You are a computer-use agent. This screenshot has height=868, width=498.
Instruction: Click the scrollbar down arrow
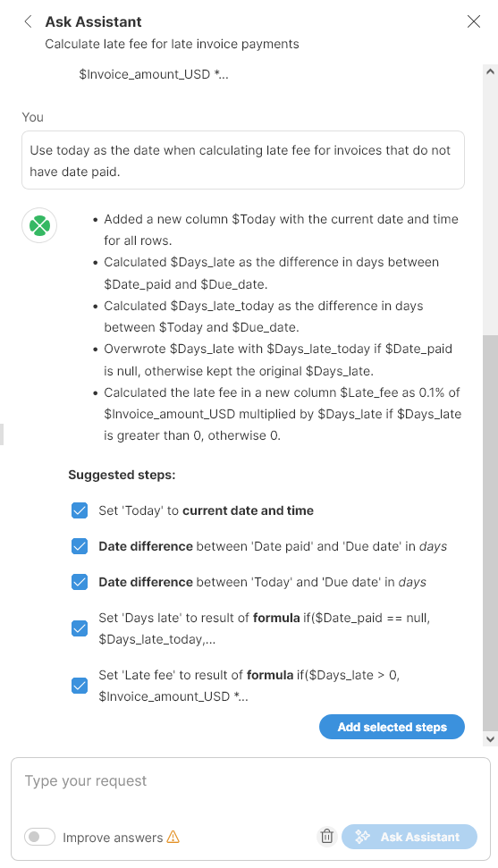click(490, 738)
